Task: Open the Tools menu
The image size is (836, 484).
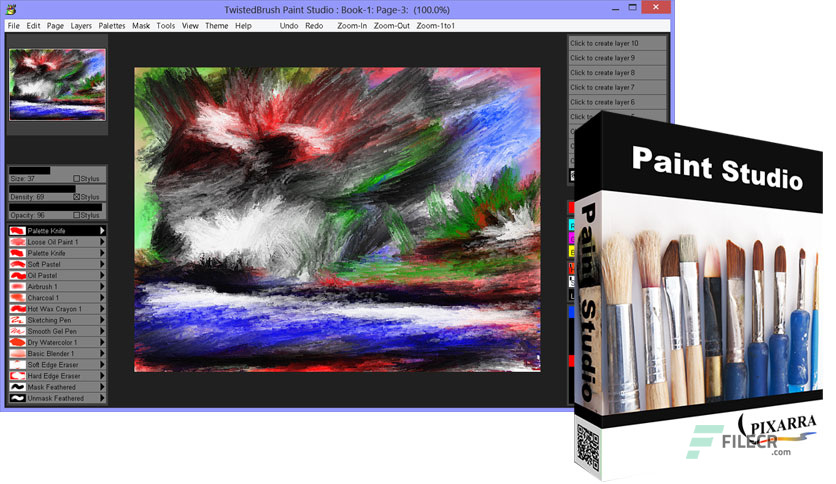Action: click(165, 26)
